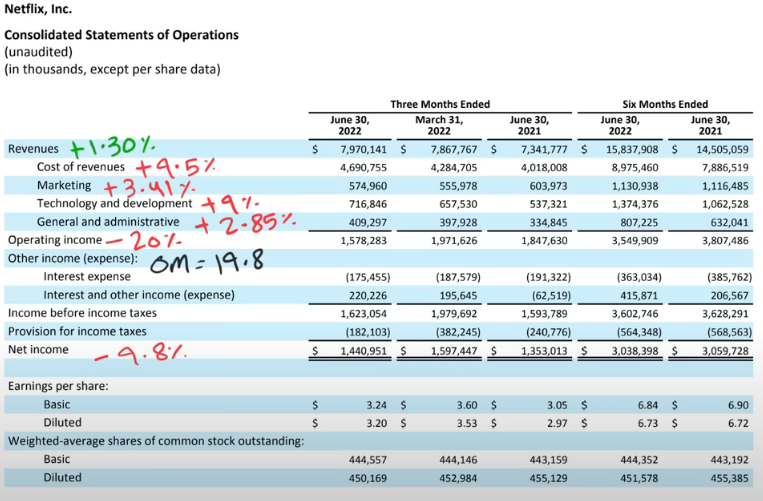Select the Operating income value 1,578,283

363,241
